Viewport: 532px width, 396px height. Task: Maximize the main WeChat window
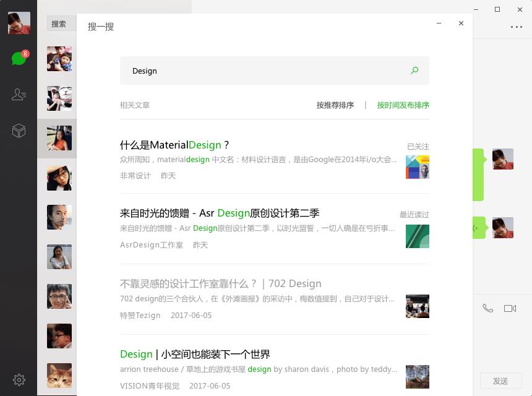[x=497, y=9]
